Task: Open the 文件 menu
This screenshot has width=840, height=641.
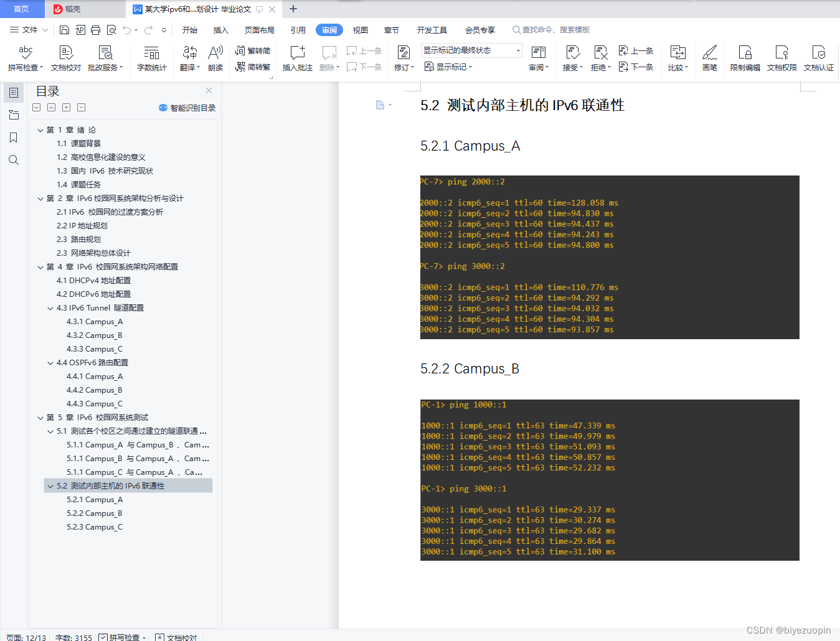Action: point(29,30)
